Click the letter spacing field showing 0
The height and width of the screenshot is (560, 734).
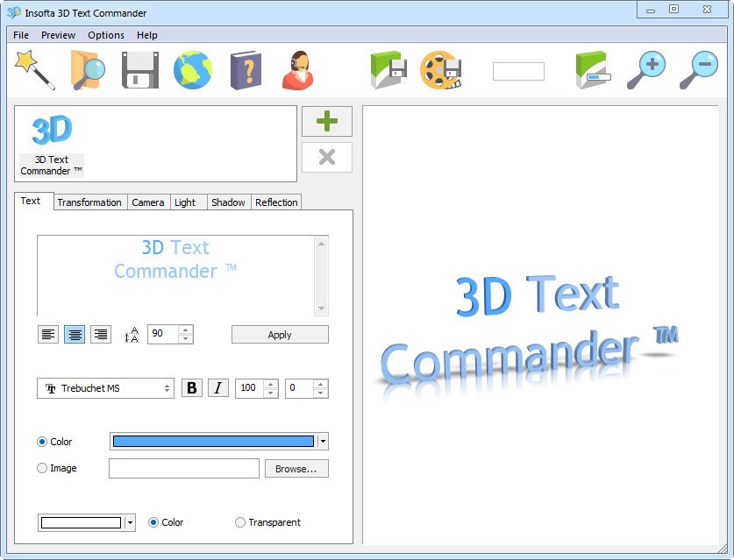tap(300, 388)
